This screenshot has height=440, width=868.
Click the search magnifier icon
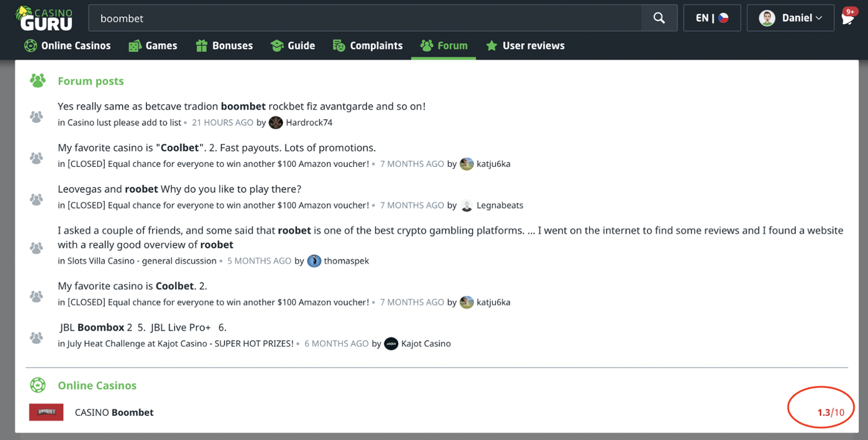[659, 18]
